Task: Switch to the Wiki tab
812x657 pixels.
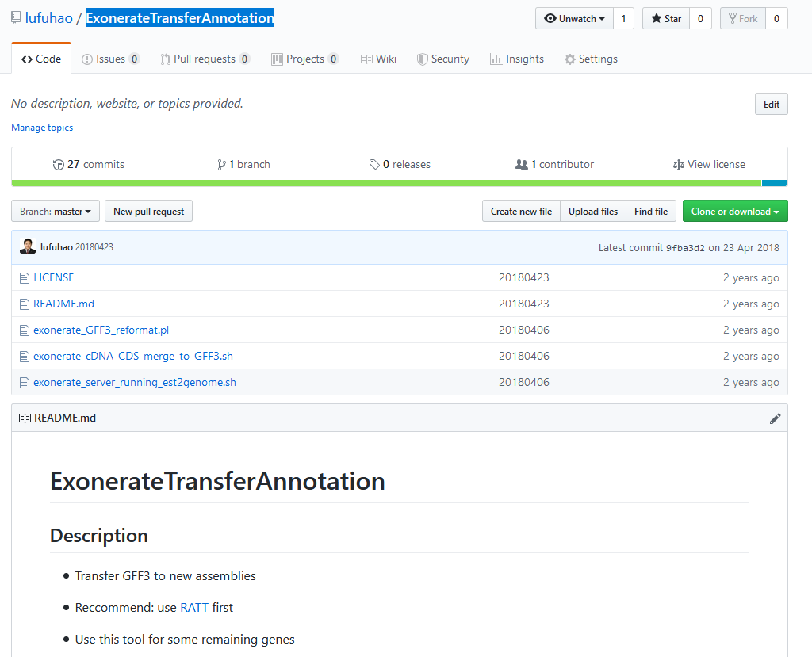Action: [378, 59]
